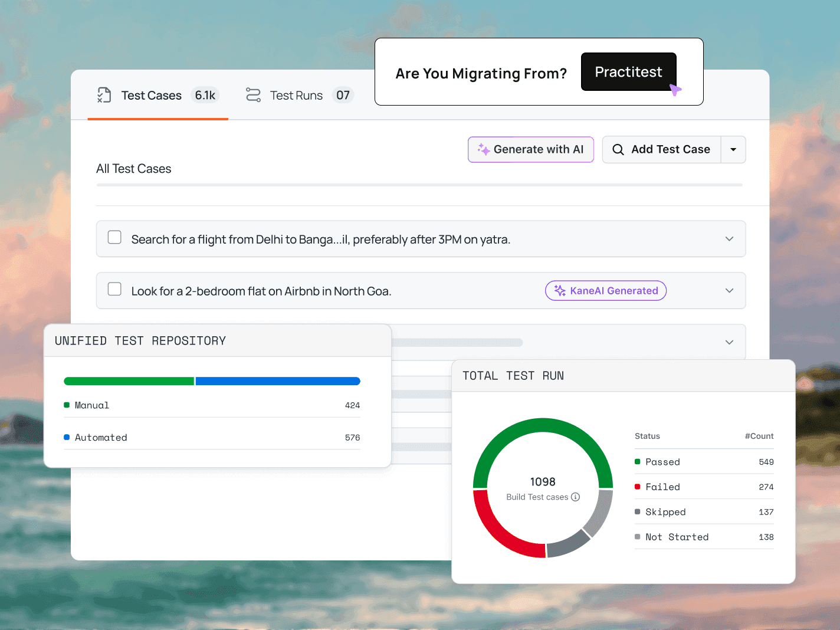The height and width of the screenshot is (630, 840).
Task: Click the 1098 total in donut center
Action: [x=543, y=481]
